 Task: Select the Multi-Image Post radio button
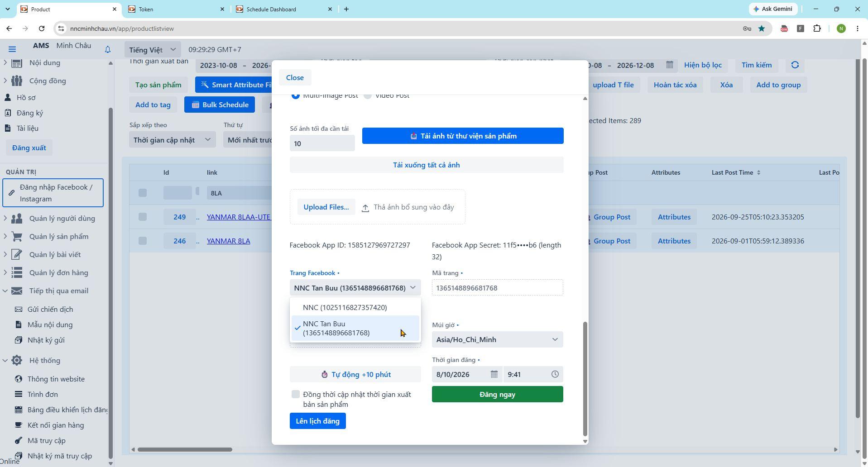296,95
